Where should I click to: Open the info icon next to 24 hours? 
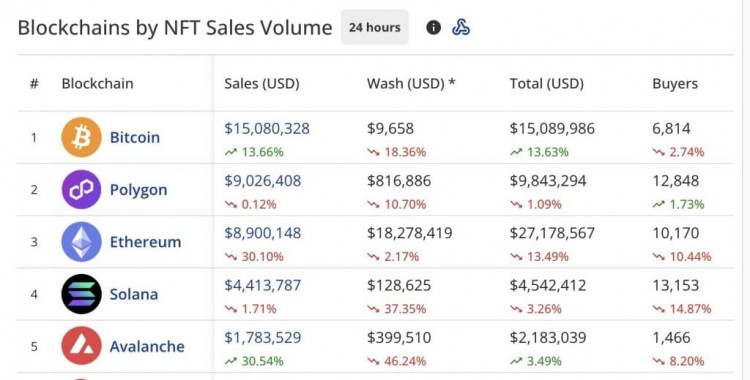(433, 28)
